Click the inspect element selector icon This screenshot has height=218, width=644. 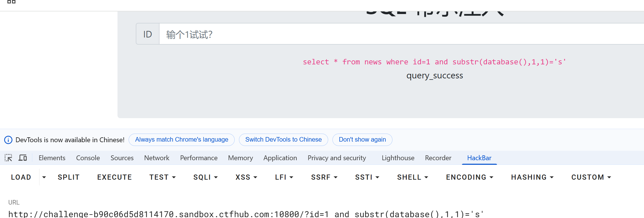pyautogui.click(x=8, y=158)
